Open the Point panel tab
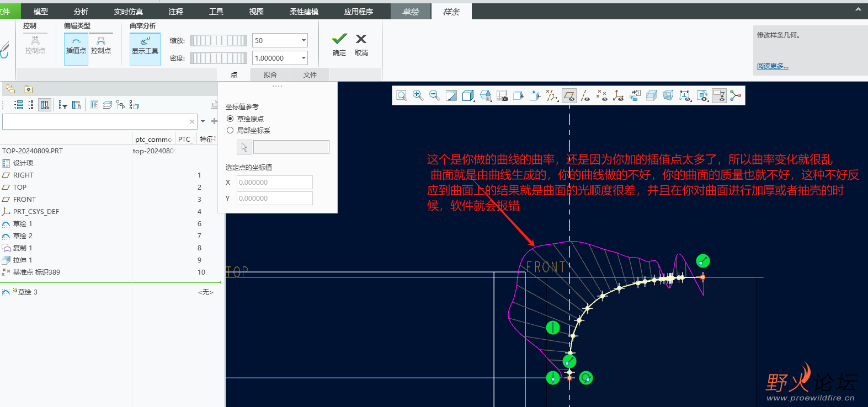The width and height of the screenshot is (868, 407). tap(234, 74)
